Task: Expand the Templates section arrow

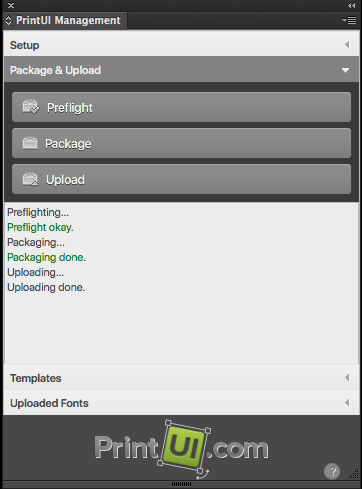Action: [347, 378]
